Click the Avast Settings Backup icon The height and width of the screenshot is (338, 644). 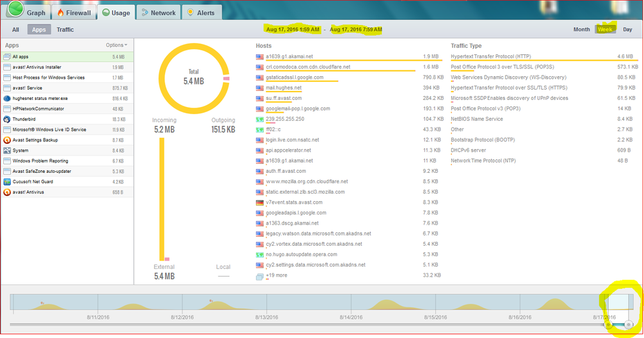point(6,140)
